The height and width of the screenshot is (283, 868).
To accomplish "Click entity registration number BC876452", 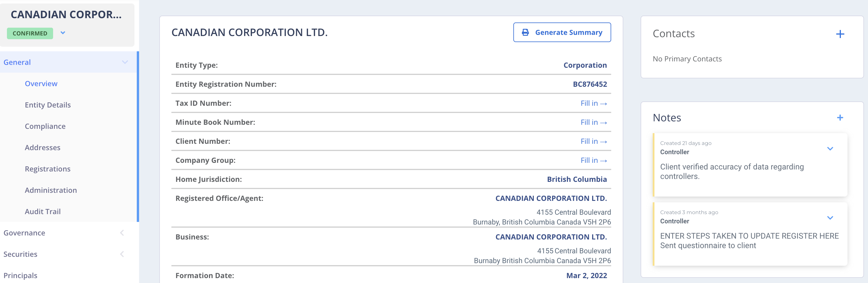I will click(590, 84).
